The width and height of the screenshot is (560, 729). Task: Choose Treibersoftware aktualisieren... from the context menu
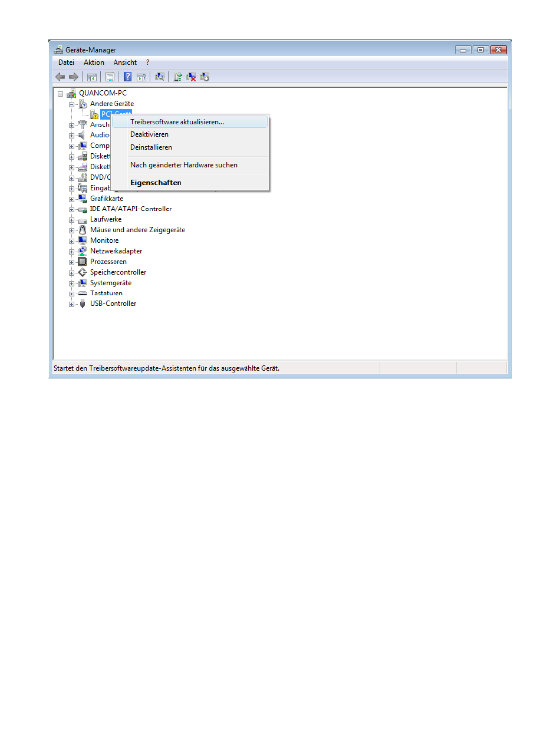pos(189,122)
